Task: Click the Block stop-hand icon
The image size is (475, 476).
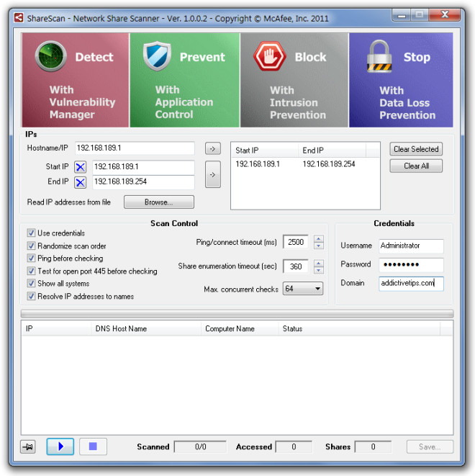Action: coord(269,56)
